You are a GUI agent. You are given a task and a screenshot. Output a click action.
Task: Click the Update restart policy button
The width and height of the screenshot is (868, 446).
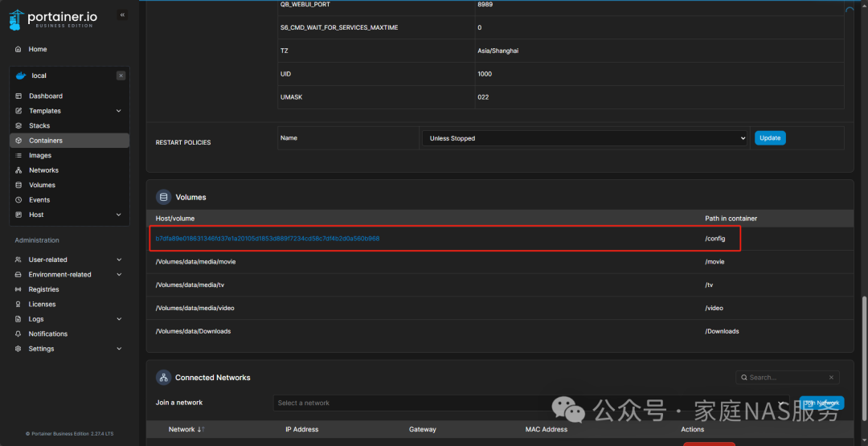click(770, 137)
